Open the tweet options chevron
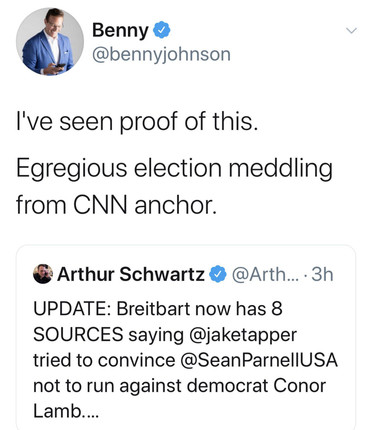The width and height of the screenshot is (372, 430). coord(351,31)
